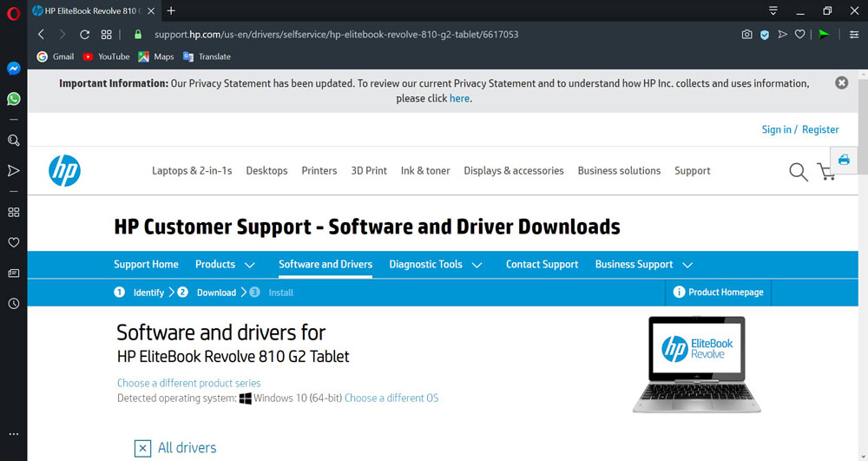868x461 pixels.
Task: Open personal news icon in sidebar
Action: click(x=14, y=273)
